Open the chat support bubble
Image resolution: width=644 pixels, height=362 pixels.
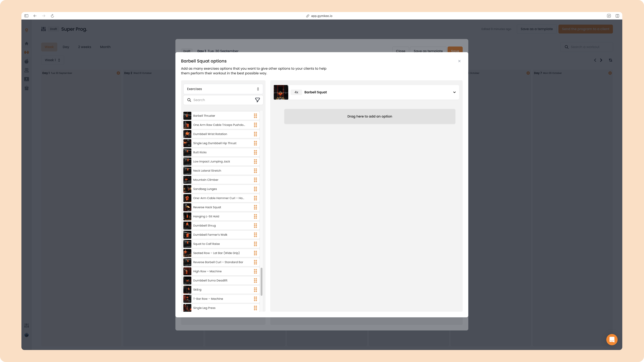[x=612, y=340]
